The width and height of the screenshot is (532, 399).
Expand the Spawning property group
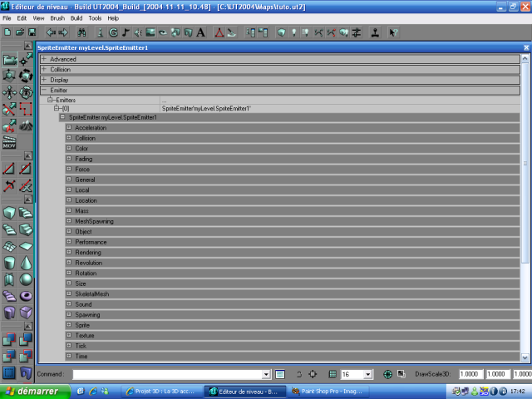(x=69, y=315)
